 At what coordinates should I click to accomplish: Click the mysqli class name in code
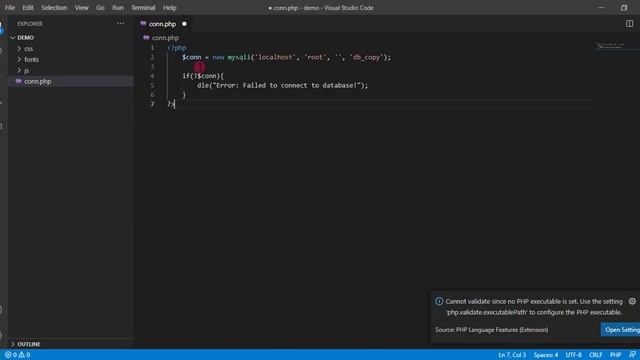click(239, 57)
